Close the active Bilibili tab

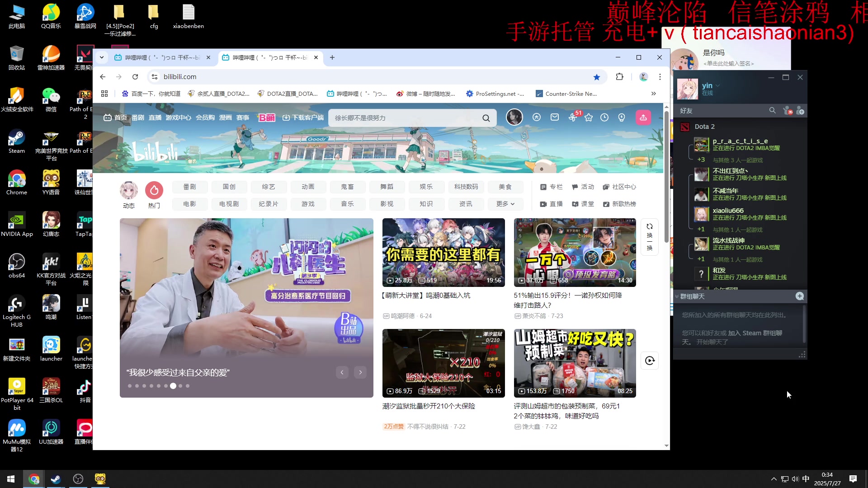tap(316, 57)
